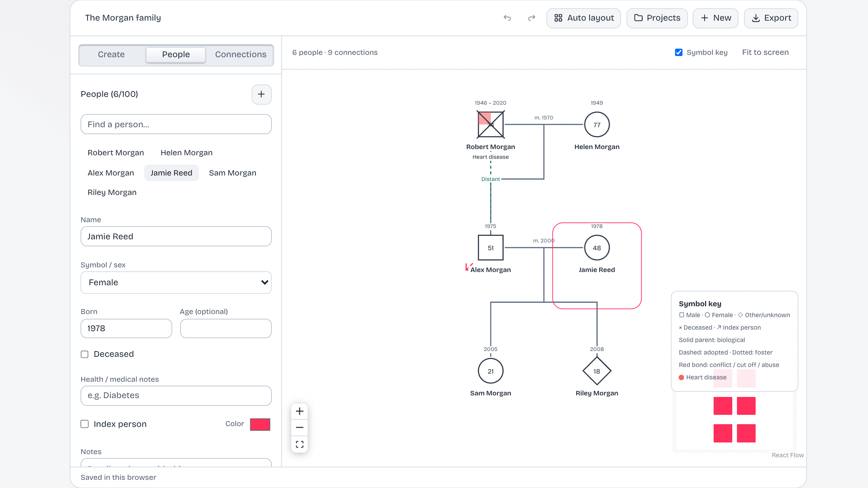The image size is (868, 488).
Task: Zoom in on the canvas
Action: (299, 411)
